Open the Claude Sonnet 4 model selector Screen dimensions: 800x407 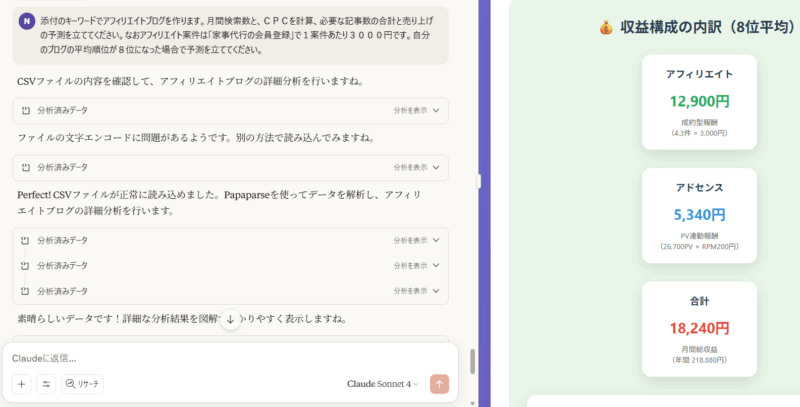383,384
